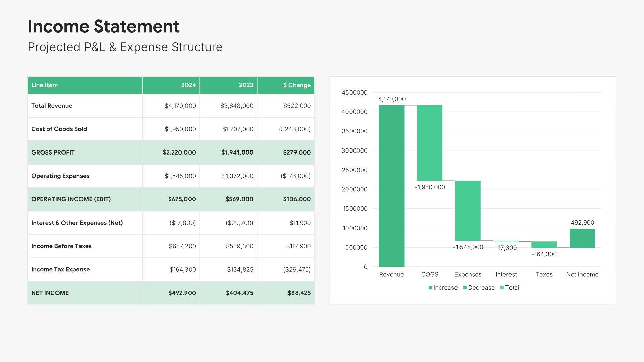Select the COGS waterfall bar
The width and height of the screenshot is (644, 362).
[x=430, y=143]
